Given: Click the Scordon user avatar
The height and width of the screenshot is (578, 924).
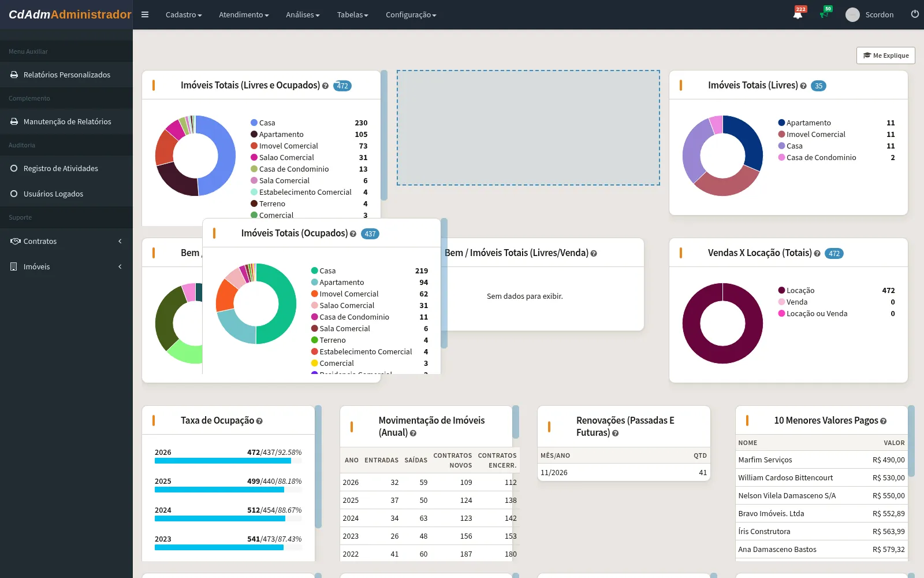Looking at the screenshot, I should pyautogui.click(x=852, y=15).
